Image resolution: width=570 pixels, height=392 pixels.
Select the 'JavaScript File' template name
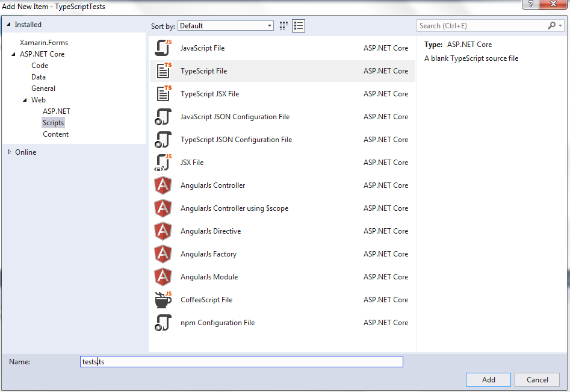202,48
